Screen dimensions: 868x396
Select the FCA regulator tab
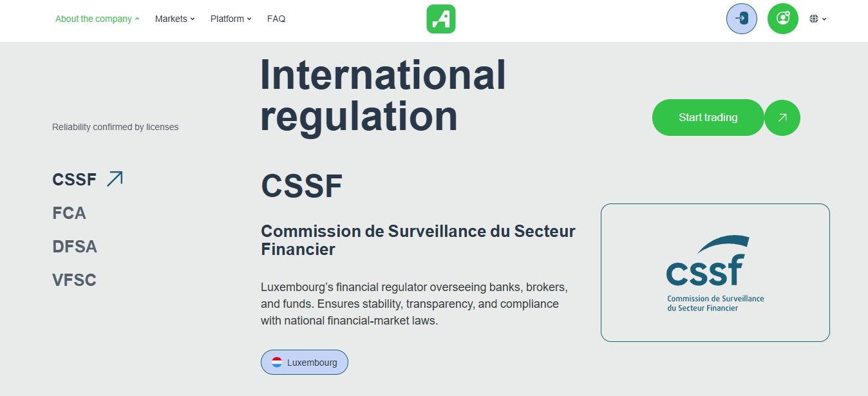tap(69, 213)
